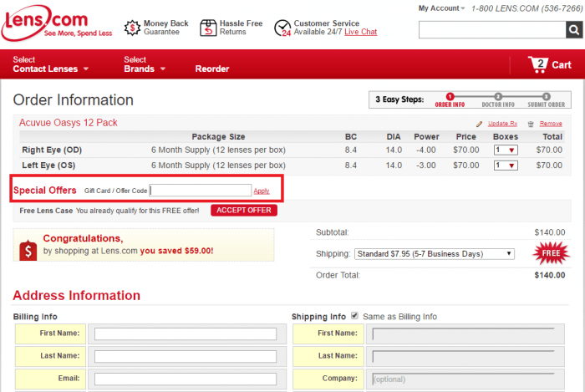Viewport: 585px width, 392px height.
Task: Open the shopping cart icon
Action: tap(539, 64)
